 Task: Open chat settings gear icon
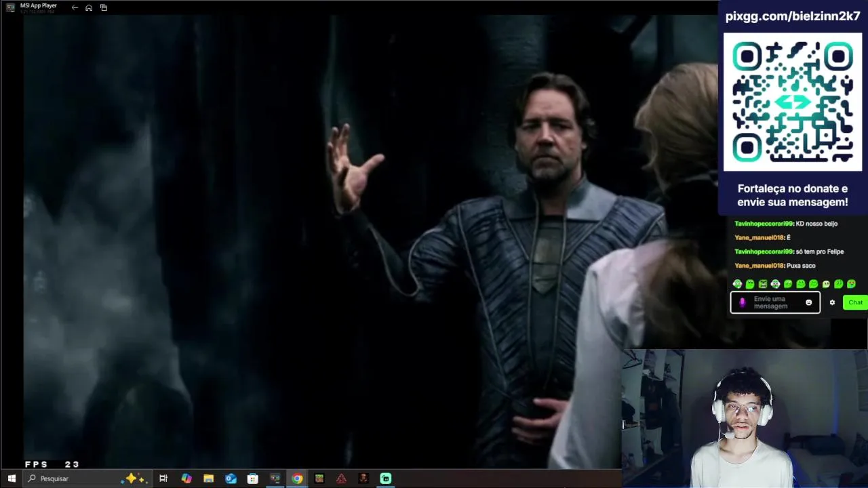[832, 302]
